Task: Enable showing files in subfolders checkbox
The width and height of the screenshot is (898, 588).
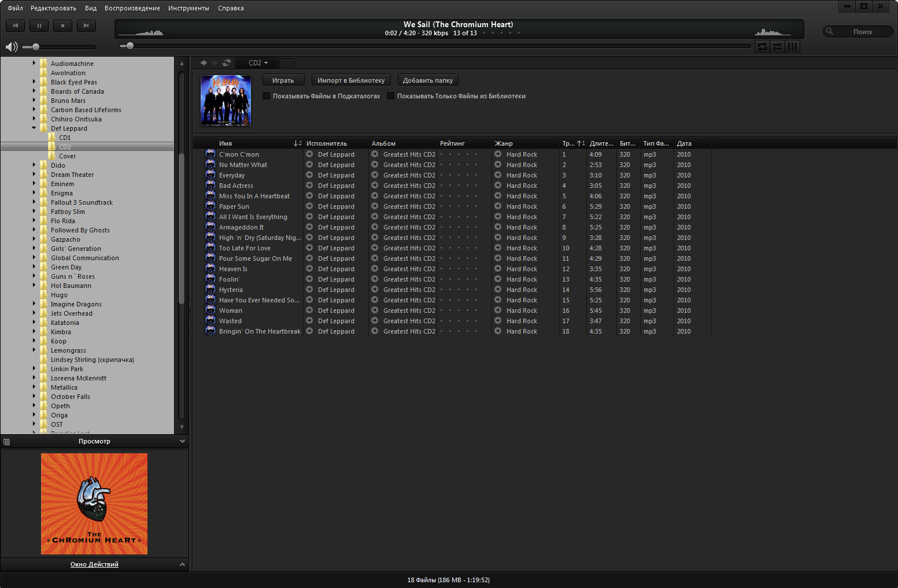Action: click(267, 96)
